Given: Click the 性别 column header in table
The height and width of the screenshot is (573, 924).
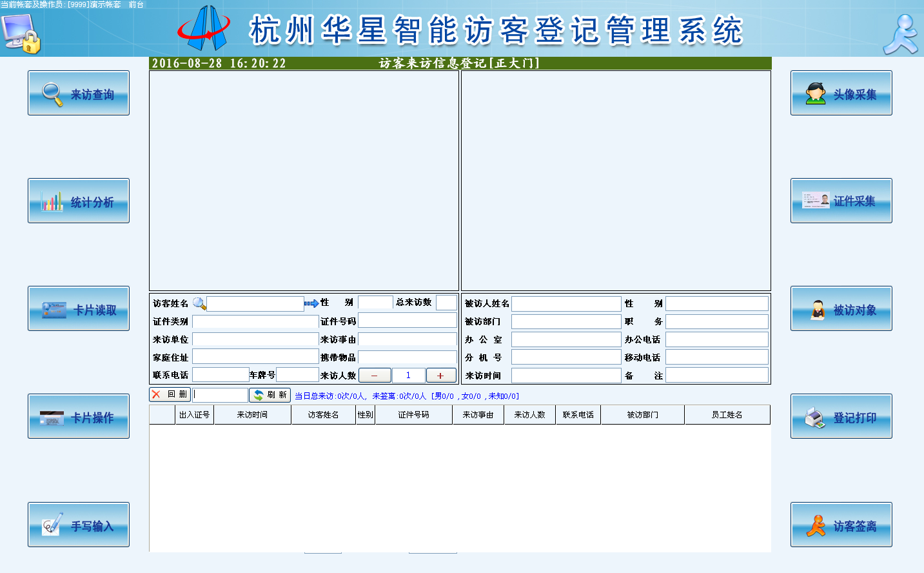Looking at the screenshot, I should pos(365,414).
